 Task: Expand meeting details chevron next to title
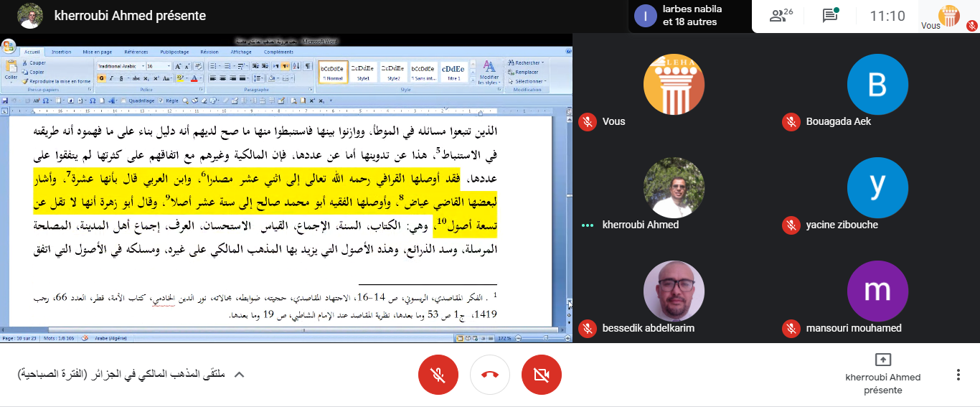240,375
